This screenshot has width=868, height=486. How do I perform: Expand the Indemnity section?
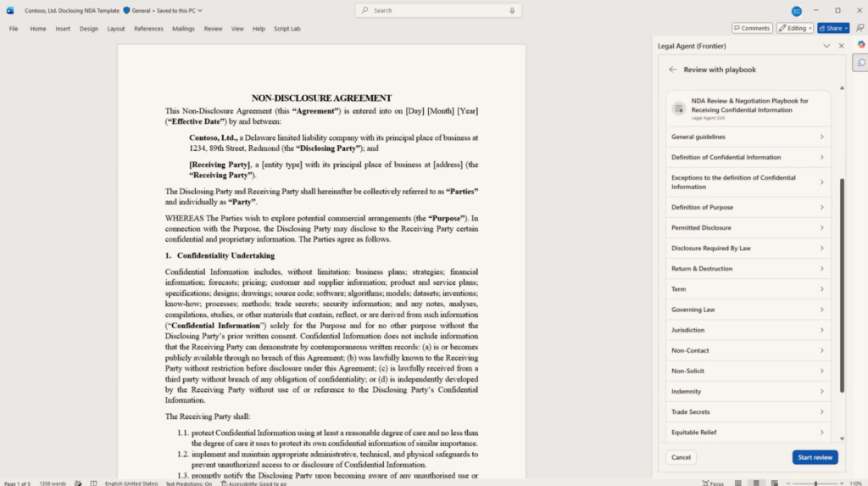pos(748,392)
